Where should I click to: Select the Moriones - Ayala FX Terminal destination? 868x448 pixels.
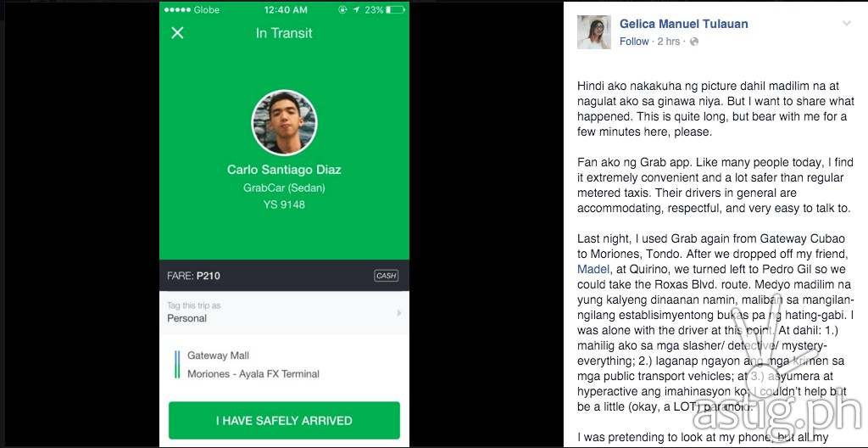coord(253,373)
